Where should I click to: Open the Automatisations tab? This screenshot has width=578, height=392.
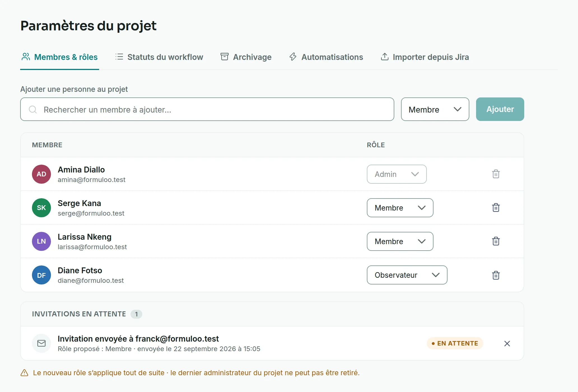click(x=326, y=57)
